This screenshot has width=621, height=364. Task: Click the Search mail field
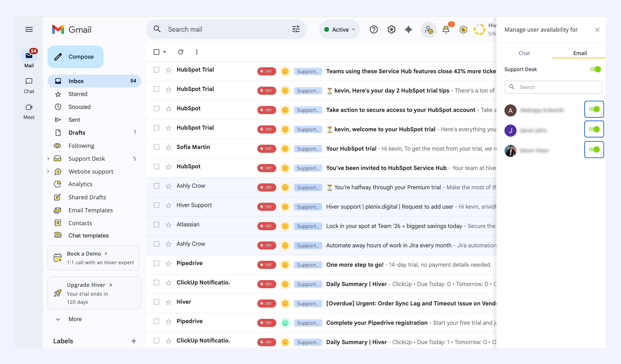[x=226, y=29]
